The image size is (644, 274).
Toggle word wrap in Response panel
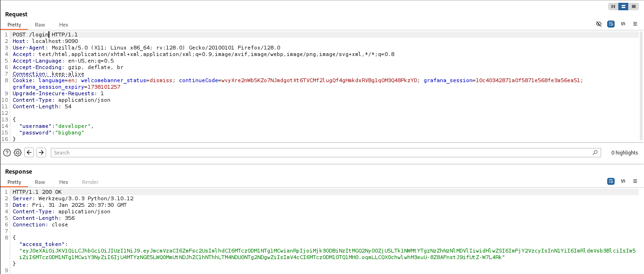(x=611, y=181)
